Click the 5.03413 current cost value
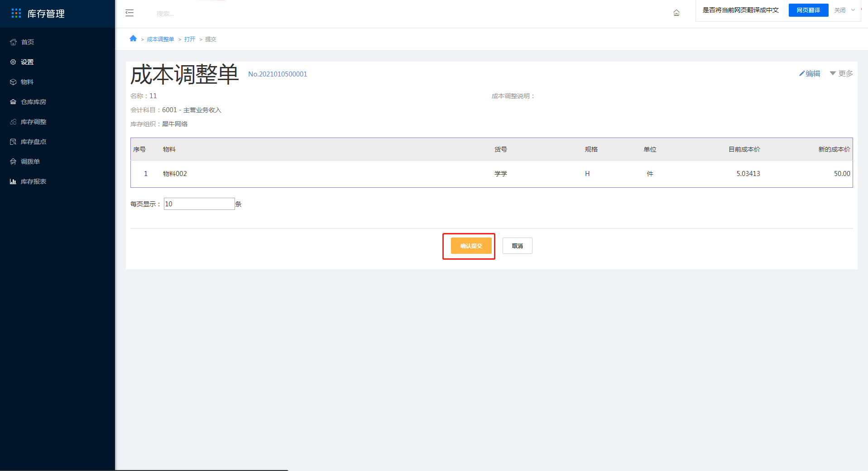Image resolution: width=868 pixels, height=471 pixels. tap(748, 174)
